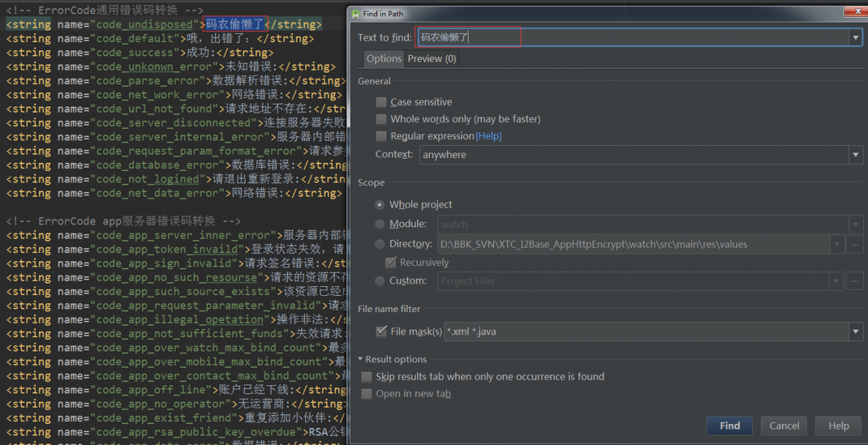This screenshot has height=445, width=868.
Task: Enable the Case sensitive checkbox
Action: click(381, 102)
